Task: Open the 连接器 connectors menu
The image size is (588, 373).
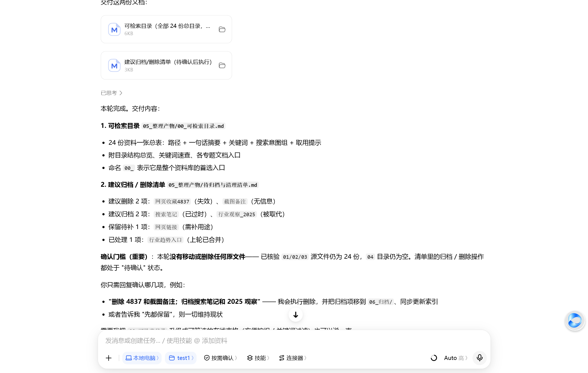Action: pyautogui.click(x=293, y=358)
